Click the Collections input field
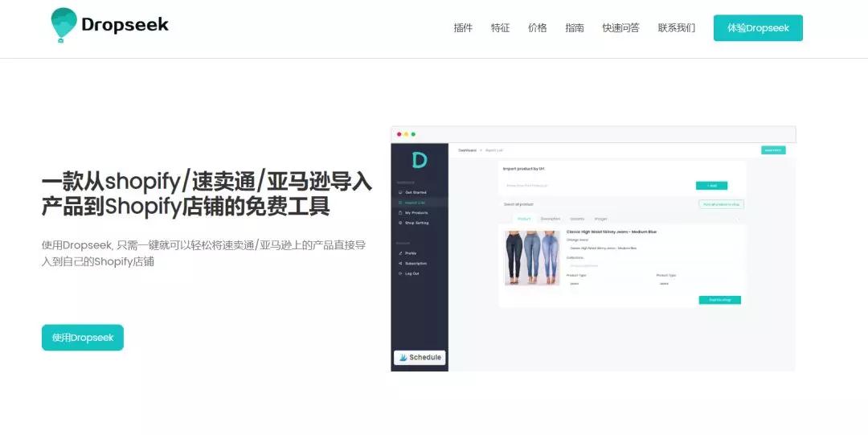 pos(652,265)
